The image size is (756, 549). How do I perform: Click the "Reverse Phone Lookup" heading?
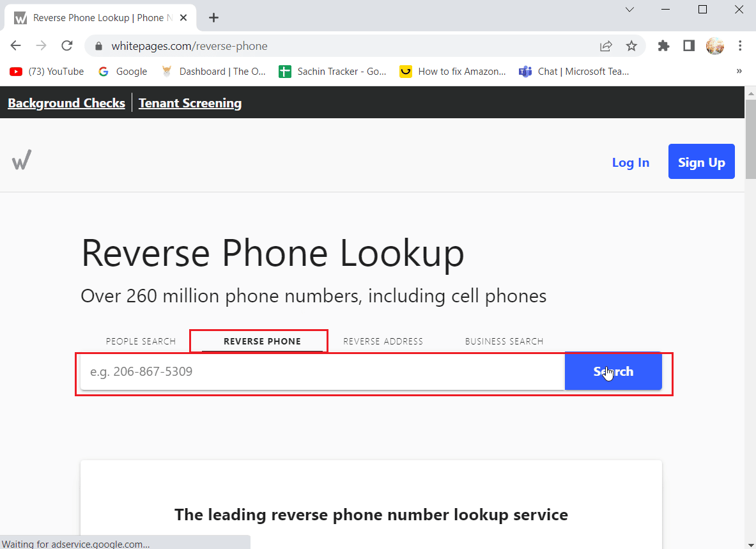coord(273,254)
